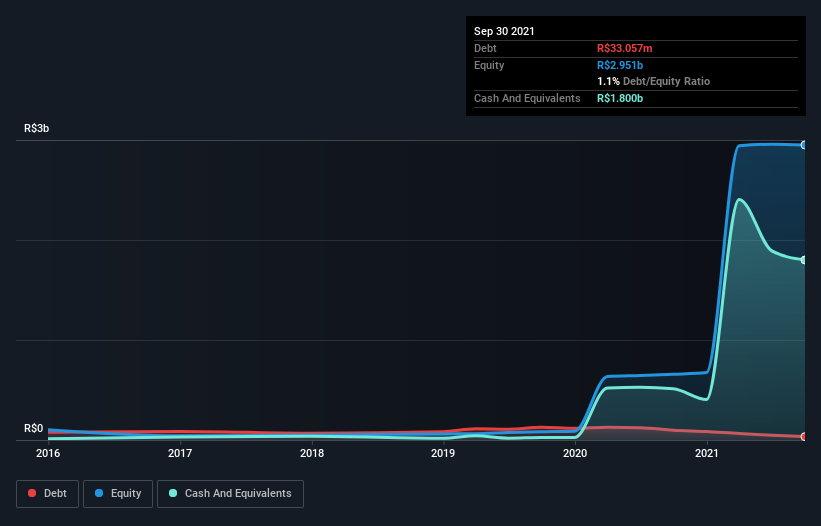Viewport: 821px width, 526px height.
Task: Select the Cash endpoint marker on the teal line
Action: coord(804,260)
